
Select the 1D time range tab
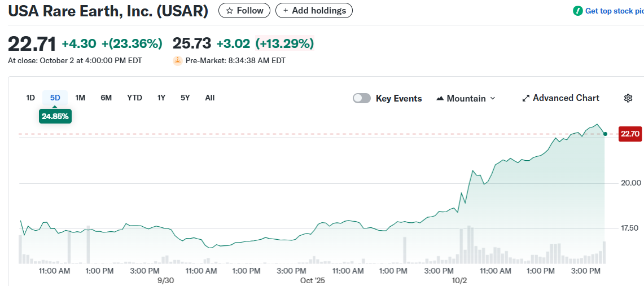30,98
